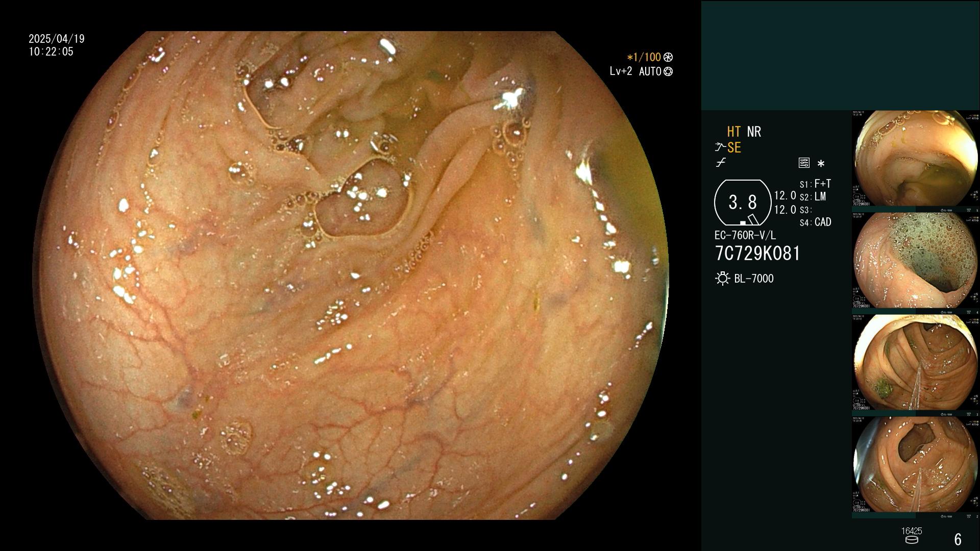Click the upper 12.0 value
The width and height of the screenshot is (980, 551).
785,195
